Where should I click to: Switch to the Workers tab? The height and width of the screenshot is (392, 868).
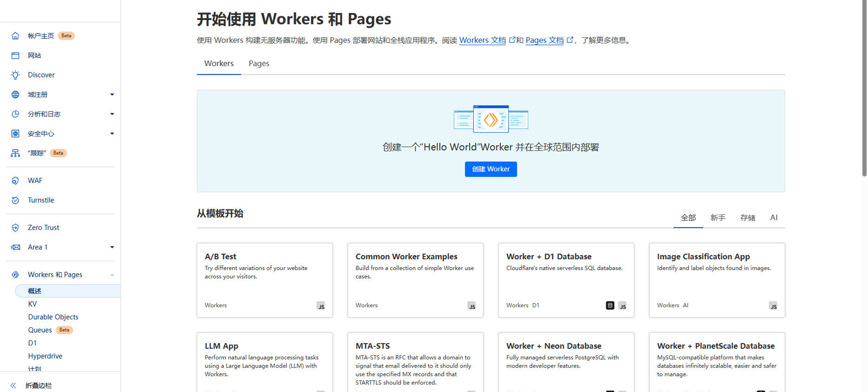(x=219, y=63)
